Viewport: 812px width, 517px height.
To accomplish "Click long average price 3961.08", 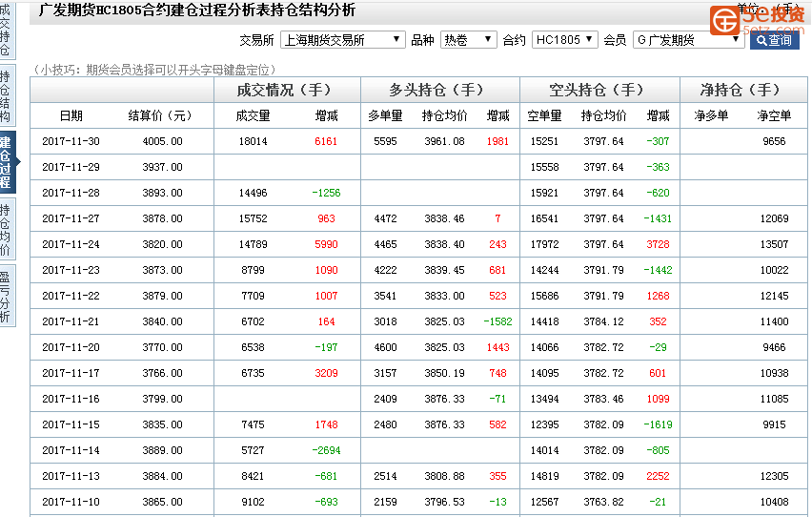I will 444,141.
